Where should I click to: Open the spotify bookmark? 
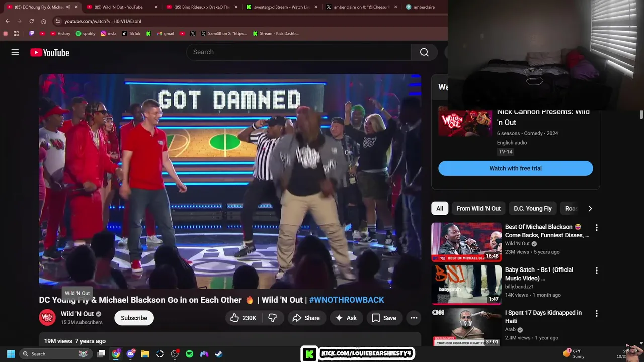(86, 34)
